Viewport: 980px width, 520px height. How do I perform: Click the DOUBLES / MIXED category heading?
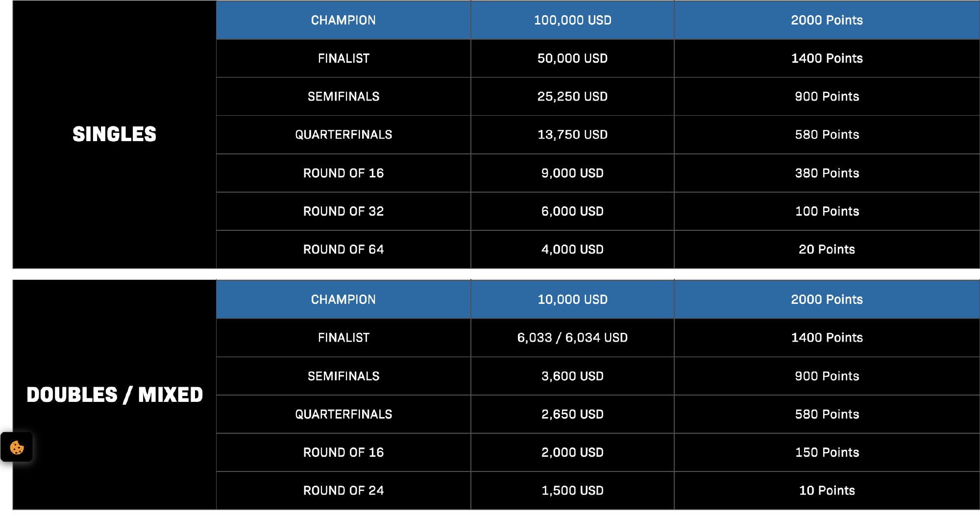pos(115,395)
